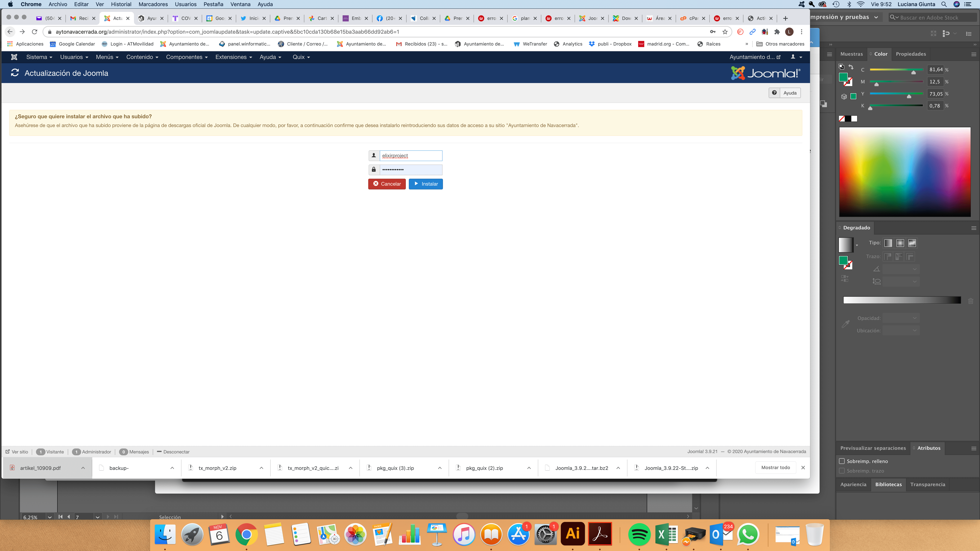The width and height of the screenshot is (980, 551).
Task: Switch to the Muestras tab
Action: pyautogui.click(x=851, y=54)
